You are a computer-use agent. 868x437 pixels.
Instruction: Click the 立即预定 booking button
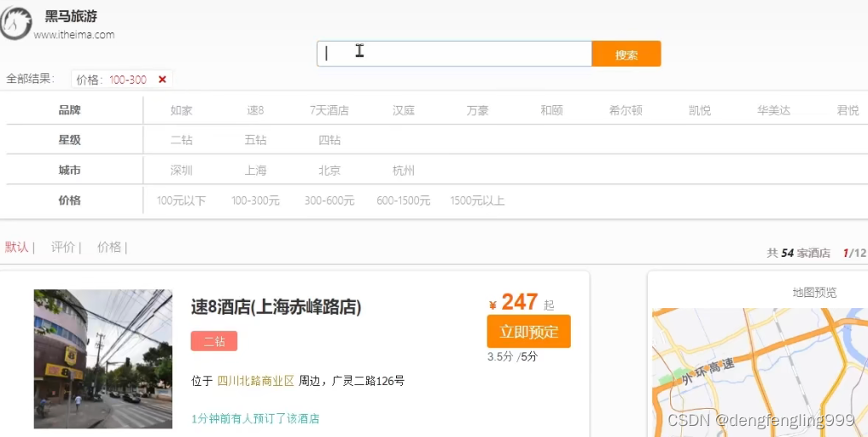pos(528,332)
